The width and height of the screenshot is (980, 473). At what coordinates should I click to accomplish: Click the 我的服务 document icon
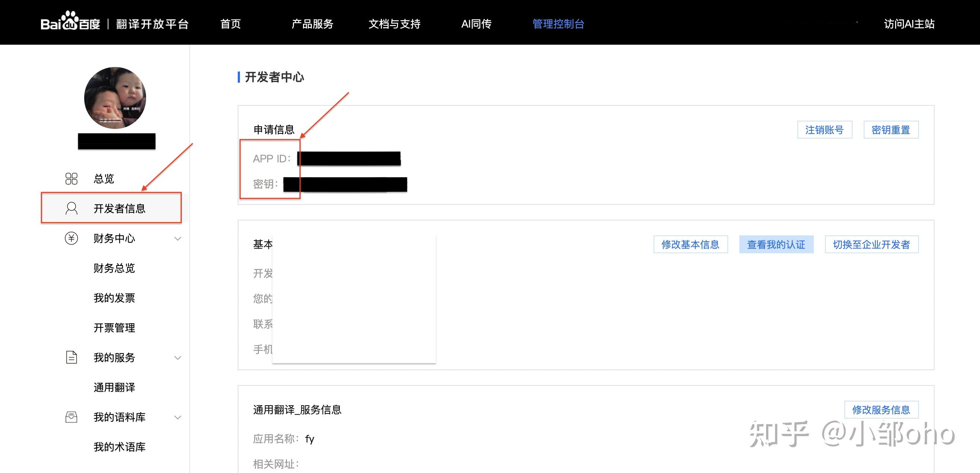(x=71, y=358)
